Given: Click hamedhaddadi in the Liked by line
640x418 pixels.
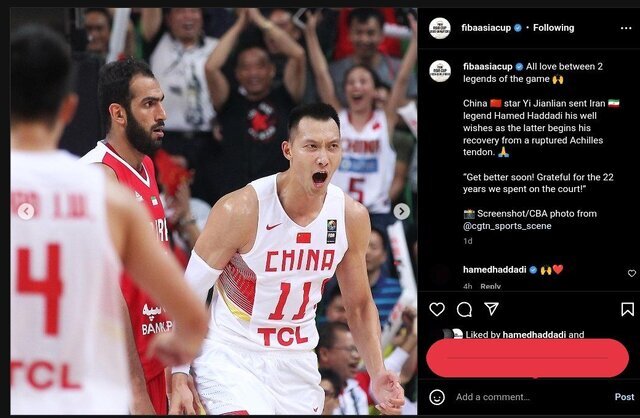Looking at the screenshot, I should pyautogui.click(x=534, y=334).
